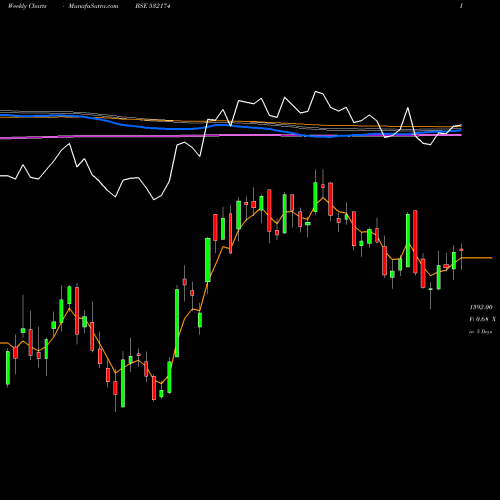Click the 'in 5 Days' label
500x500 pixels.
coord(480,332)
